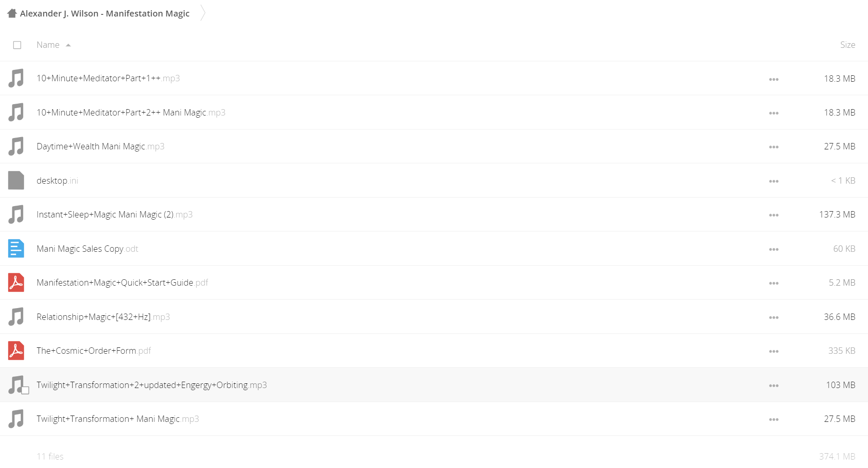Screen dimensions: 868x468
Task: Check the Twilight+Transformation+2 file checkbox
Action: (25, 391)
